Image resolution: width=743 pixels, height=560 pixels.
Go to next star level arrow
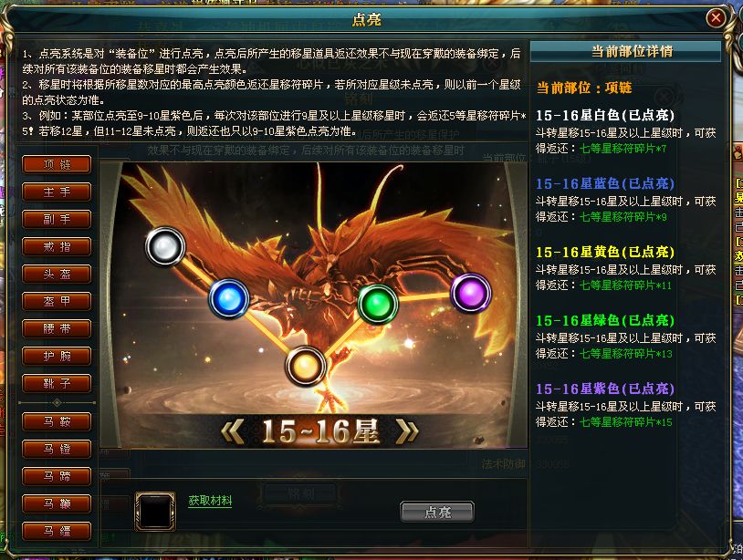[407, 431]
